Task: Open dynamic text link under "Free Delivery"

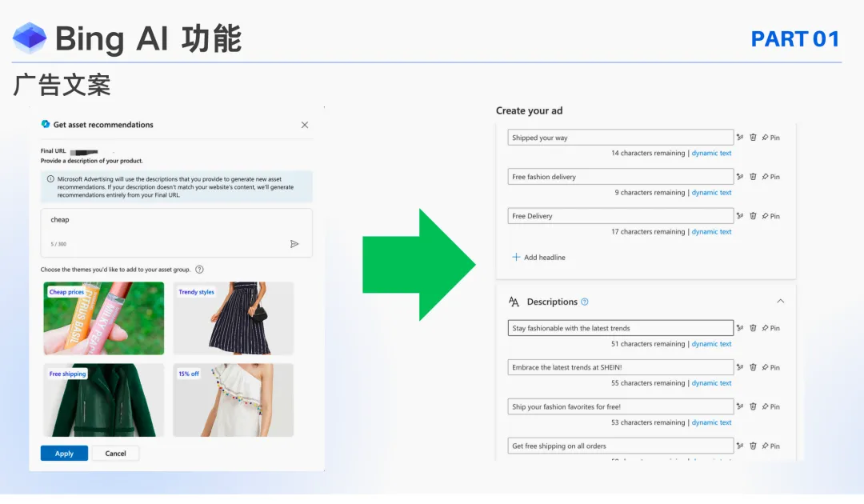Action: [x=711, y=232]
